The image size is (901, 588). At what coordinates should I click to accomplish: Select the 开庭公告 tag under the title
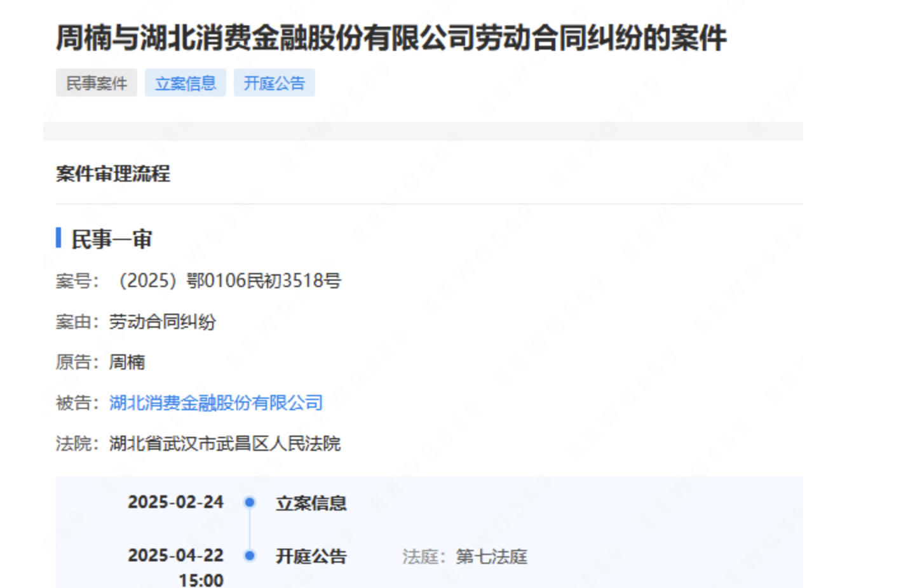[x=274, y=83]
